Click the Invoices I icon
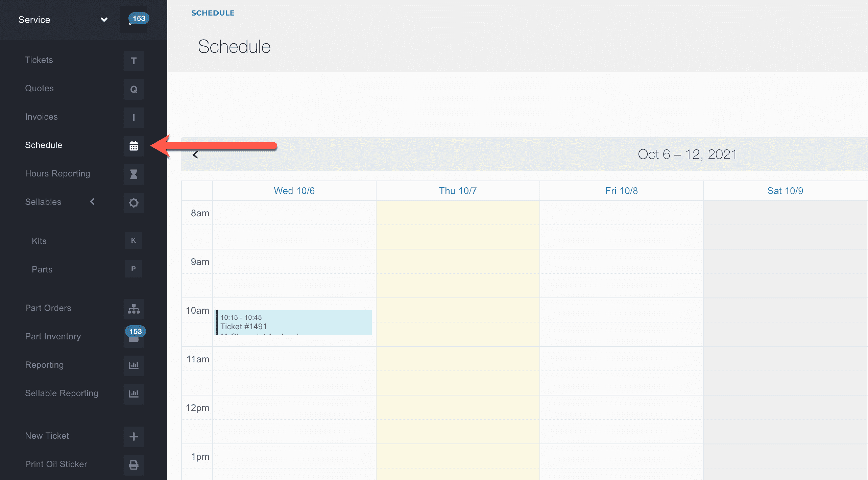868x480 pixels. click(x=134, y=118)
